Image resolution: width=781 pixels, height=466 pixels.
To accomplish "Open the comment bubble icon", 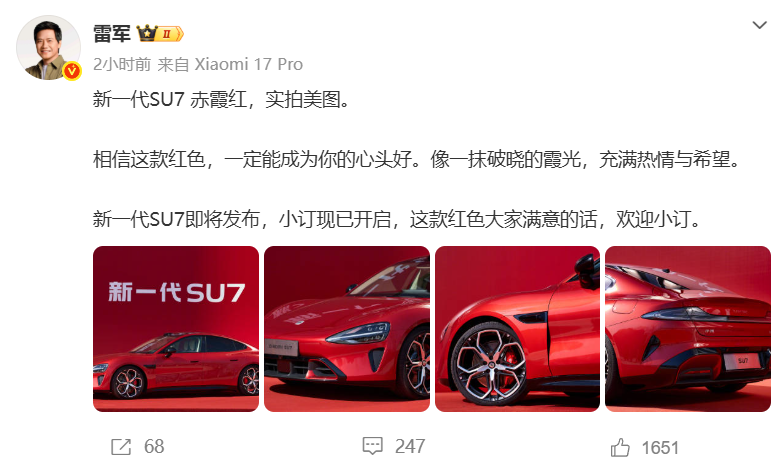I will coord(373,446).
